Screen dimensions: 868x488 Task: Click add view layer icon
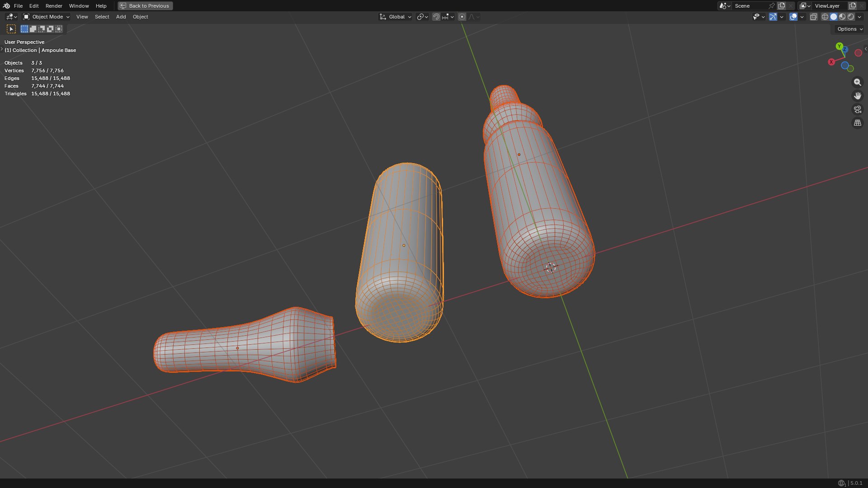853,6
